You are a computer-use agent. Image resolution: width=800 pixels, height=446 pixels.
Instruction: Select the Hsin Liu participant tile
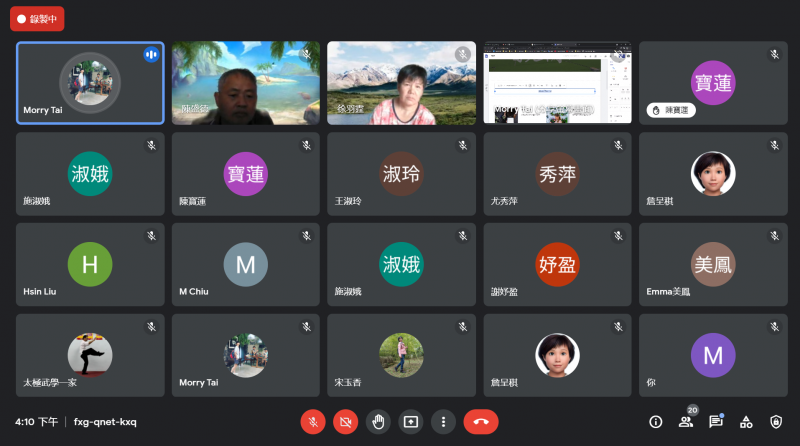[90, 264]
